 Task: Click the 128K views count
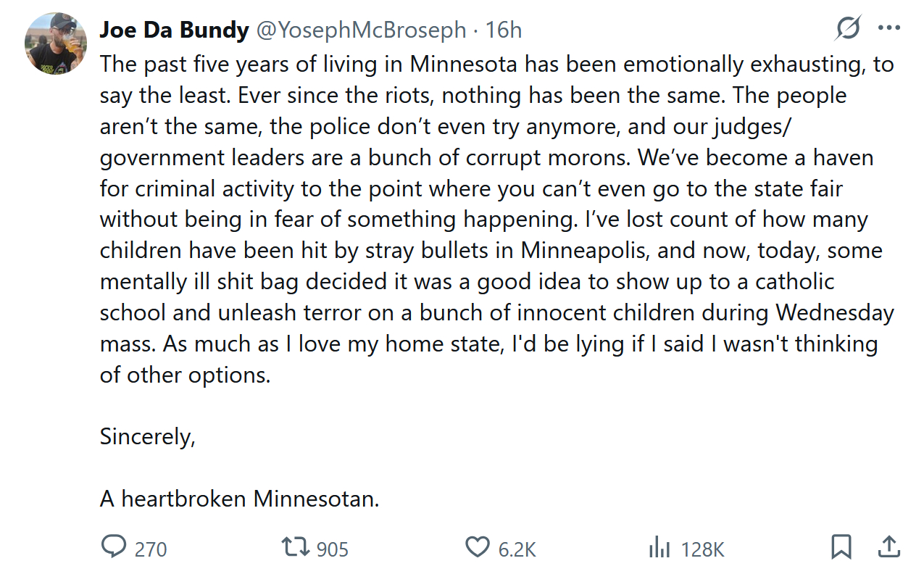pos(703,549)
